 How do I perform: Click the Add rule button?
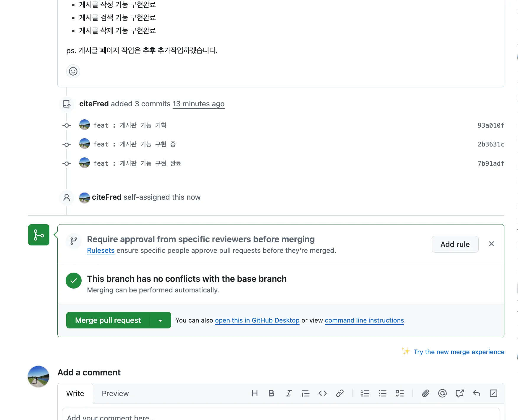(455, 244)
